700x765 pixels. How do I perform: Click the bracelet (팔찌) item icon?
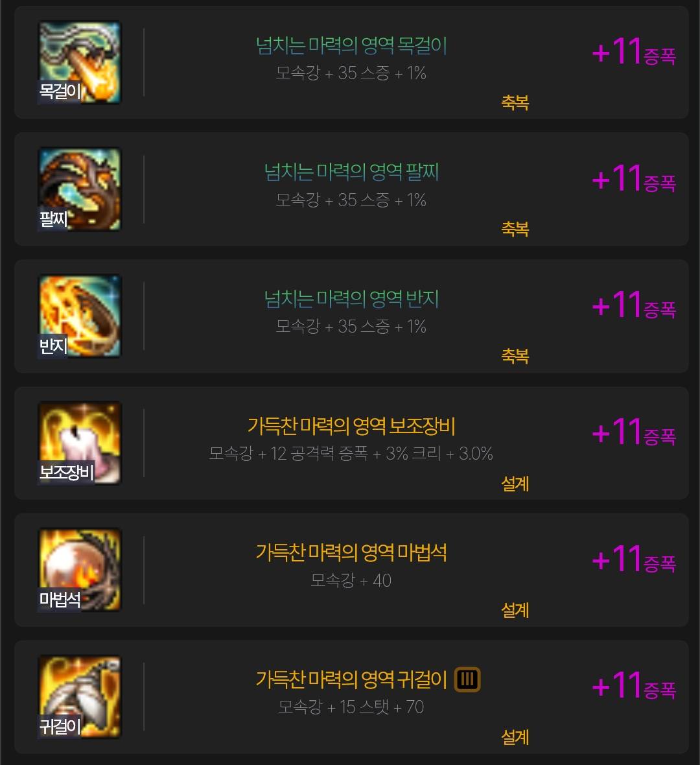click(x=80, y=189)
